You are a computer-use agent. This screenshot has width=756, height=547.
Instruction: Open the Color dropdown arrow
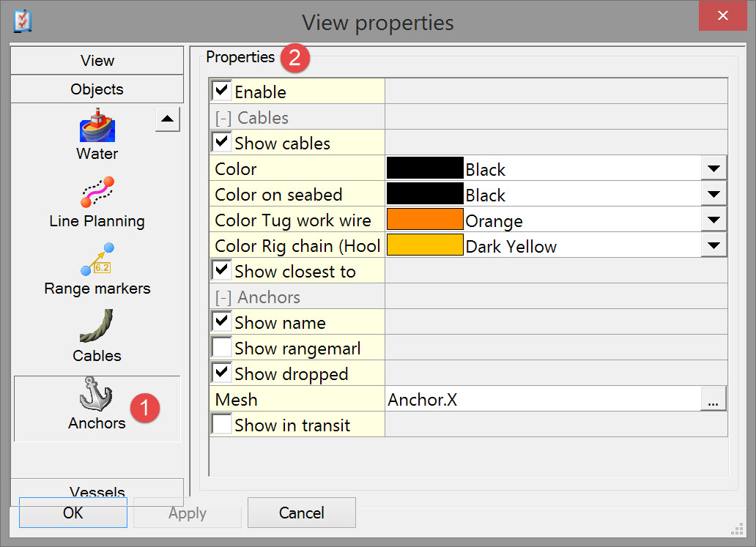(x=714, y=169)
